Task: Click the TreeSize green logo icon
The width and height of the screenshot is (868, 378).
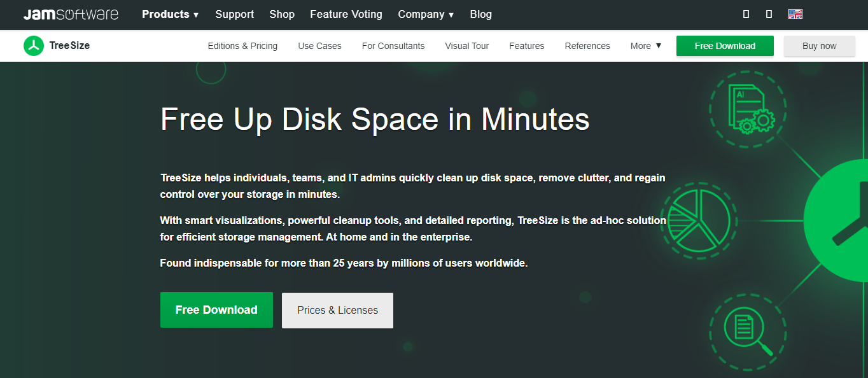Action: (x=34, y=46)
